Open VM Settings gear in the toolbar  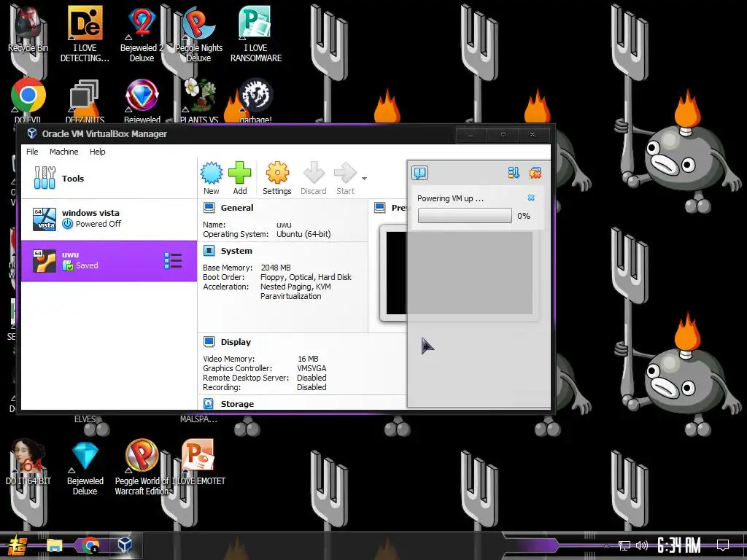tap(276, 178)
